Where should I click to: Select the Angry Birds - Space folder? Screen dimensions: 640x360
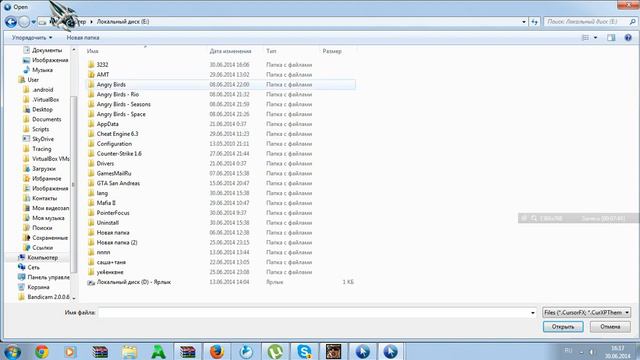(220, 114)
